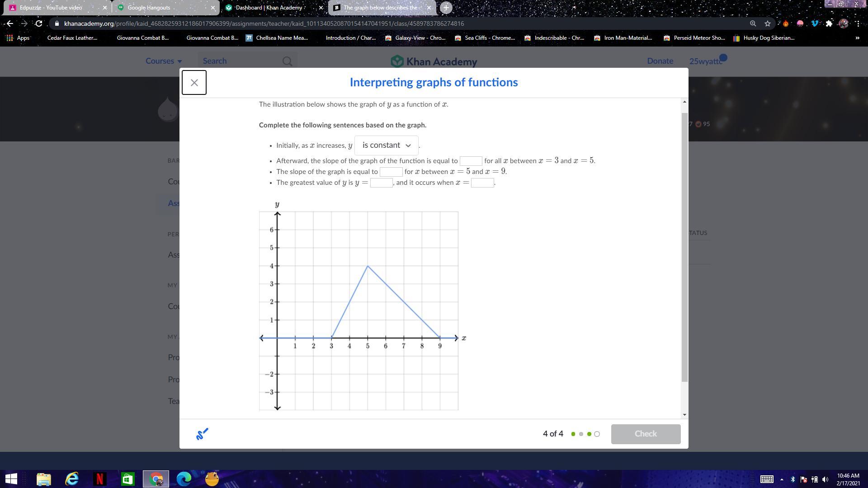868x488 pixels.
Task: Open File Explorer from the taskbar
Action: (x=44, y=479)
